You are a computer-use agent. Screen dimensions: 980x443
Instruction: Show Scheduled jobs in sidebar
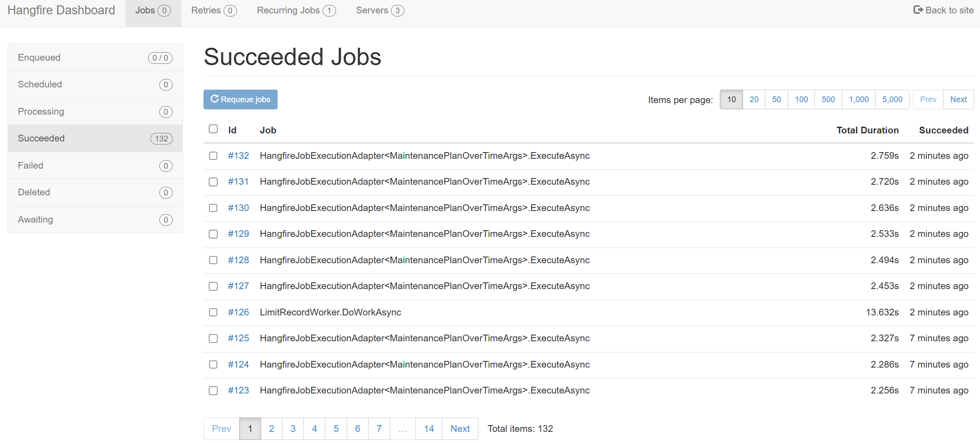point(95,84)
